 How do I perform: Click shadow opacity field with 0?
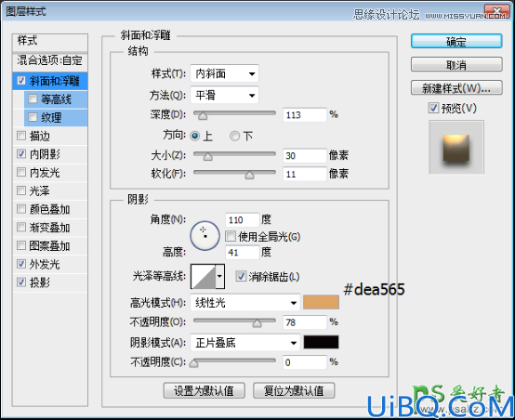[305, 362]
